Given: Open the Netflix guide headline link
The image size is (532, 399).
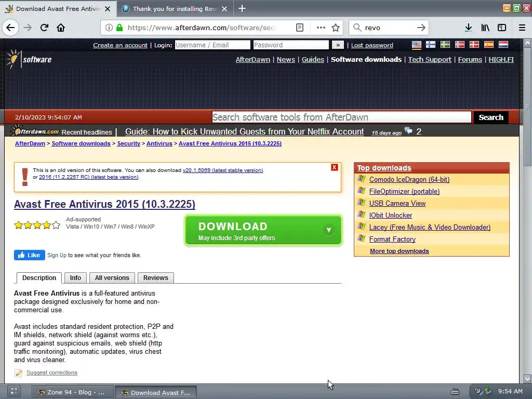Looking at the screenshot, I should (244, 131).
